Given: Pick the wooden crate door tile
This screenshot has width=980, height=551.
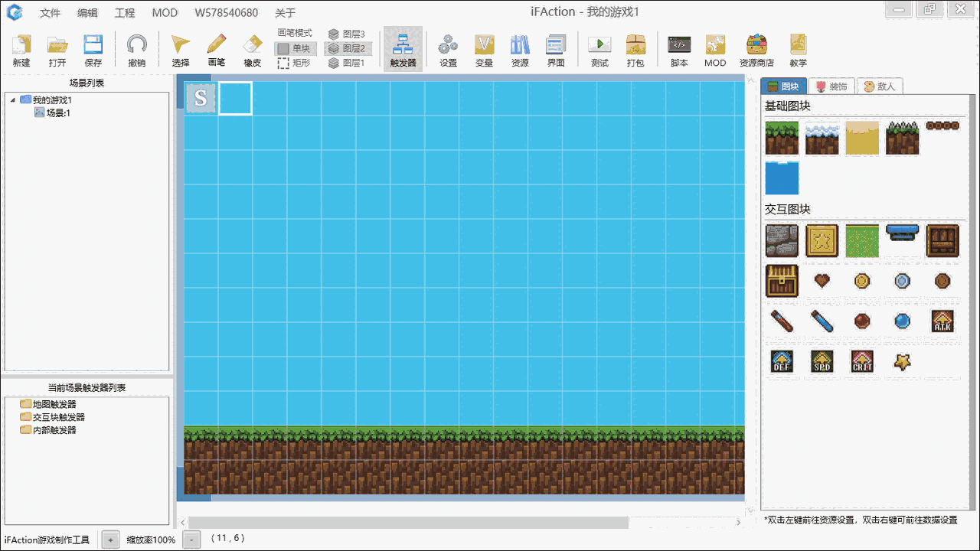Looking at the screenshot, I should [x=942, y=240].
